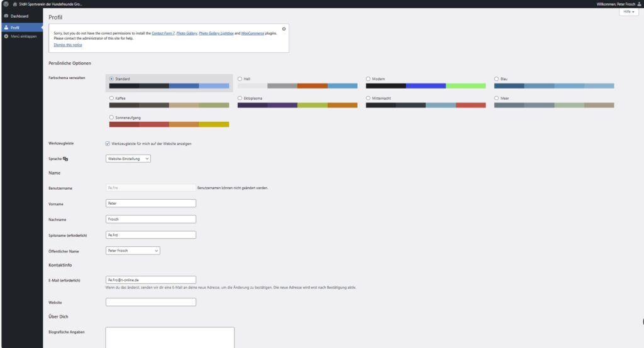This screenshot has width=644, height=348.
Task: Click the translation icon next to Sprache
Action: pyautogui.click(x=65, y=159)
